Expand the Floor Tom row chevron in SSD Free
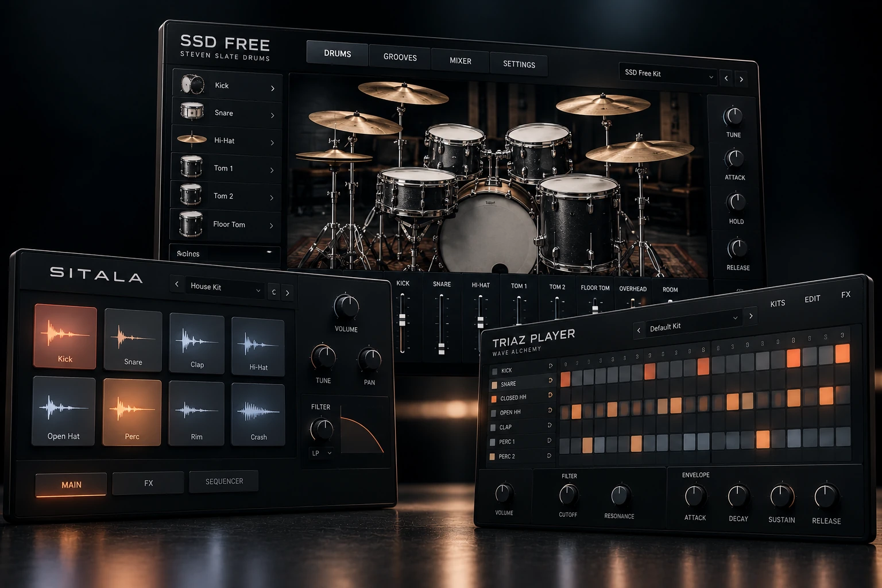Screen dimensions: 882x588 coord(271,226)
